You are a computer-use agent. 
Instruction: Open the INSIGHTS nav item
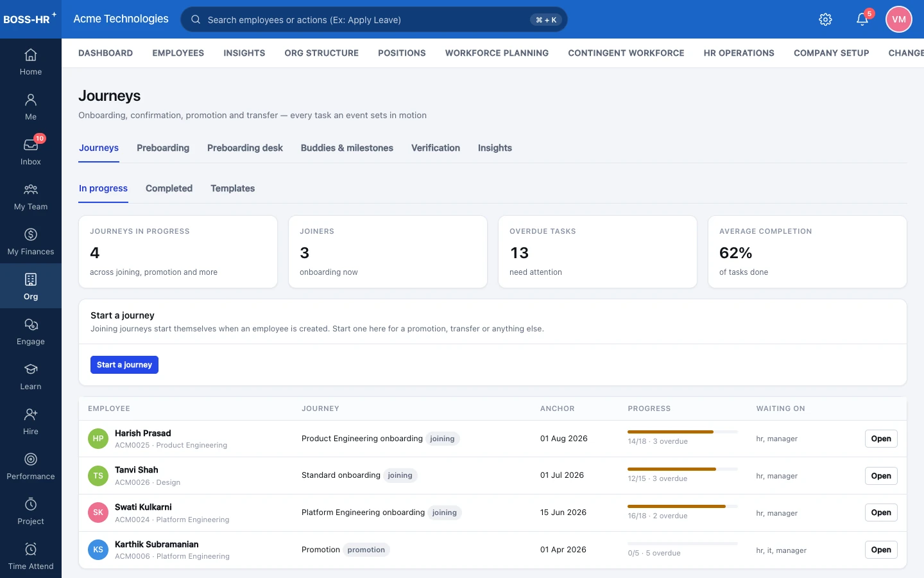pyautogui.click(x=244, y=53)
